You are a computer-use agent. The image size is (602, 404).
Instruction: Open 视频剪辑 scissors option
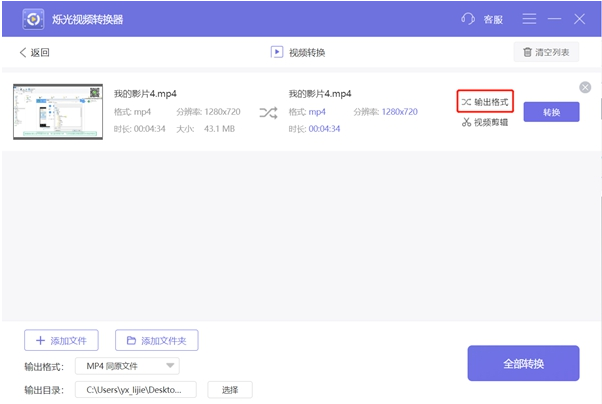click(485, 123)
